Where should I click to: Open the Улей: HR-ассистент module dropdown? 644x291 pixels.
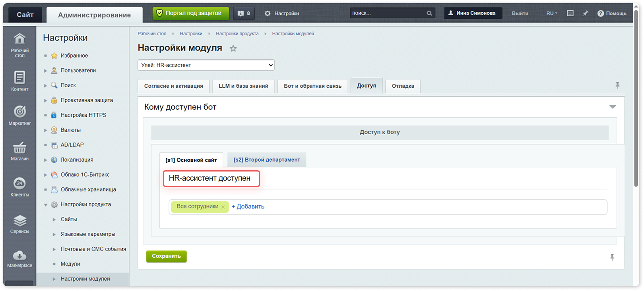coord(206,65)
